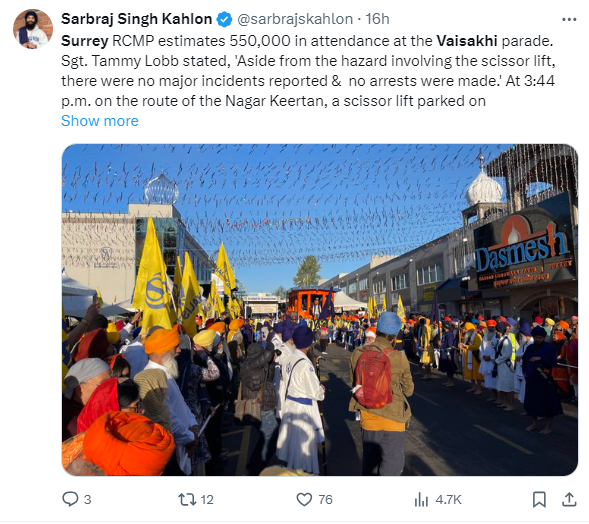The width and height of the screenshot is (589, 524).
Task: Click the reply speech bubble icon
Action: click(70, 499)
